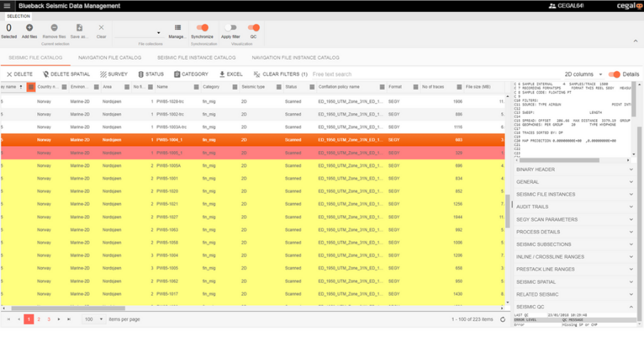Open the 2D columns dropdown

pyautogui.click(x=583, y=74)
